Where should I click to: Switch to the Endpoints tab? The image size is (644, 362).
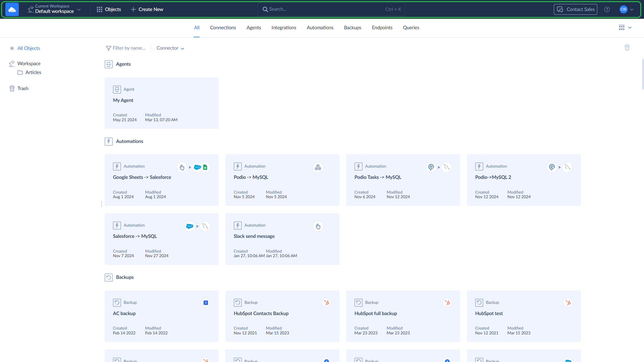pos(382,28)
